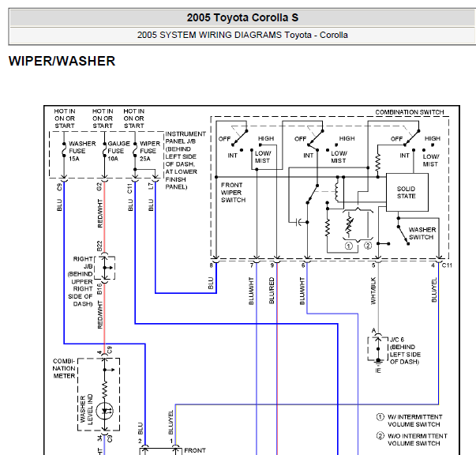Click the circled 2 marker inside combination switch
Image resolution: width=476 pixels, height=455 pixels.
coord(368,246)
